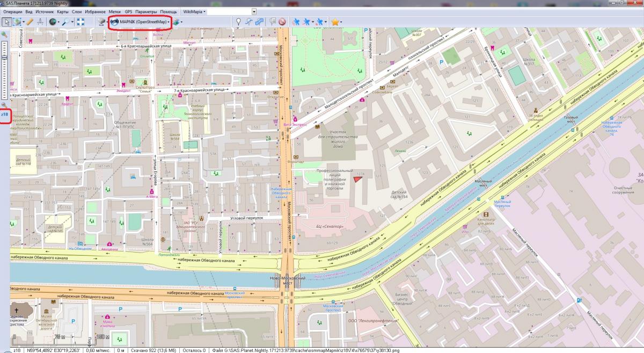Activate the distance measurement ruler tool
Viewport: 644px width, 353px height.
pyautogui.click(x=30, y=22)
